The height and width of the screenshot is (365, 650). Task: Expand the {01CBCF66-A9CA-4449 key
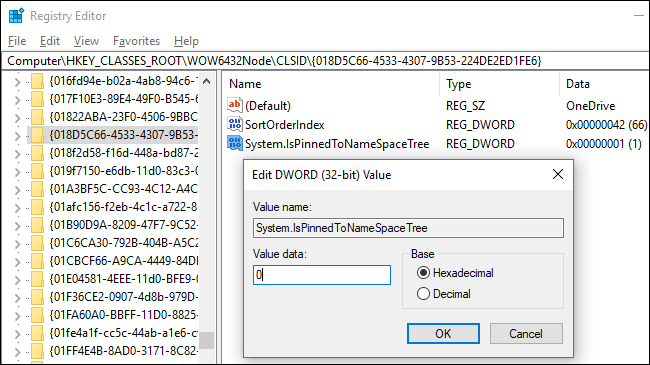(x=17, y=262)
